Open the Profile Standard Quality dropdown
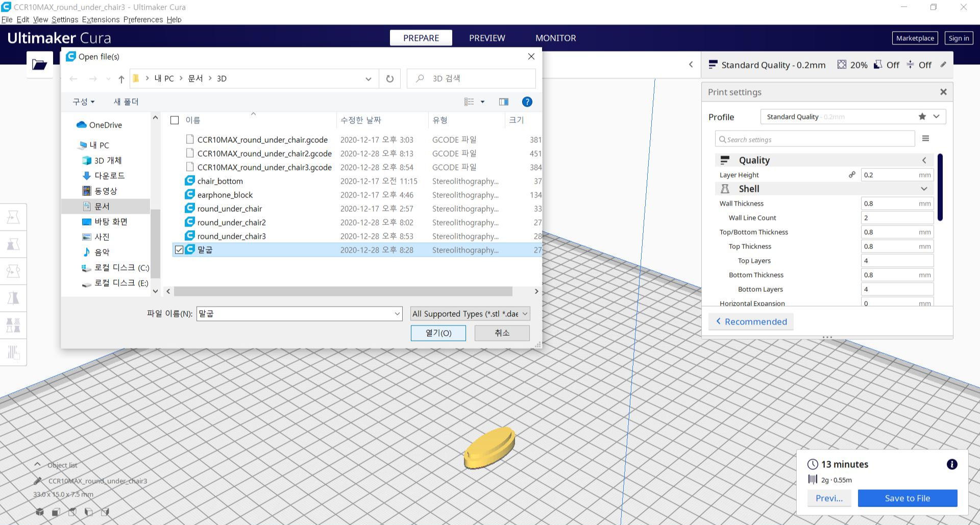Image resolution: width=980 pixels, height=525 pixels. tap(853, 116)
